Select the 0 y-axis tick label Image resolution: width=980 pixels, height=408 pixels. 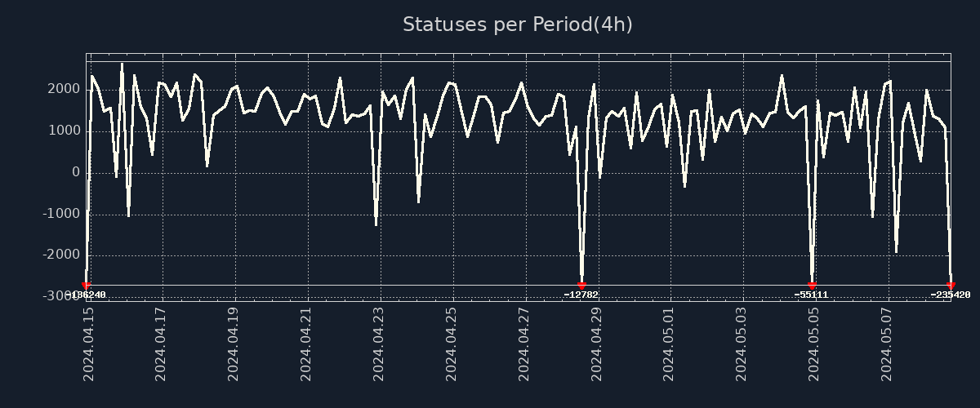click(x=76, y=172)
